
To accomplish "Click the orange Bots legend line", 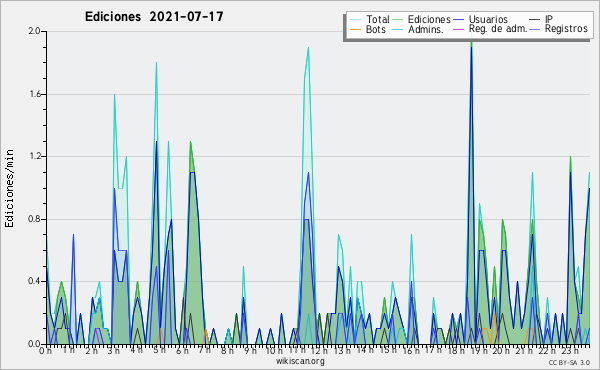I will point(355,29).
